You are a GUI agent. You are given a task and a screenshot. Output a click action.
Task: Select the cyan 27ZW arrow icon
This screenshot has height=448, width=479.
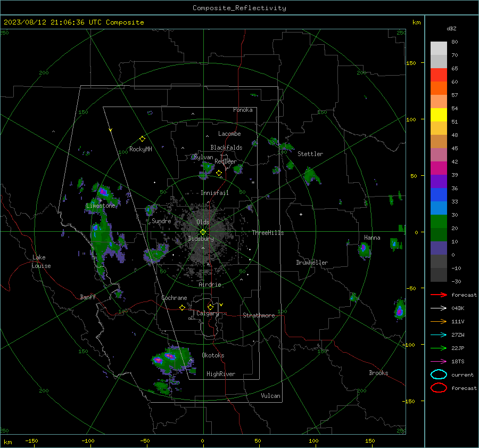[x=439, y=335]
